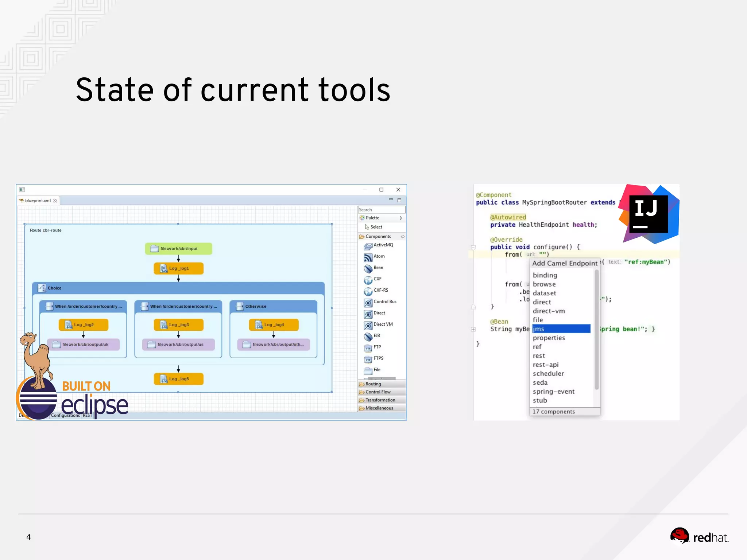The image size is (747, 560).
Task: Select the Direct VM component icon
Action: click(x=368, y=326)
